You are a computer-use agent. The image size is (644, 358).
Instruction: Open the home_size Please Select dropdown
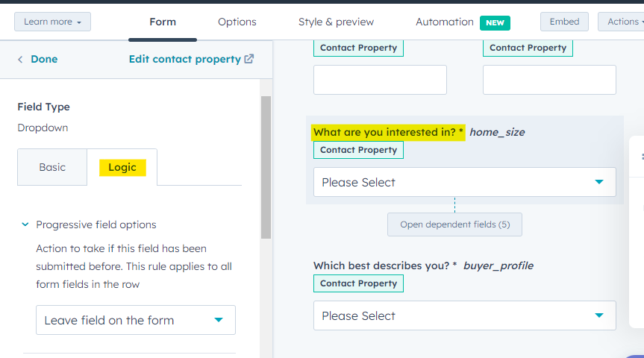pyautogui.click(x=464, y=182)
